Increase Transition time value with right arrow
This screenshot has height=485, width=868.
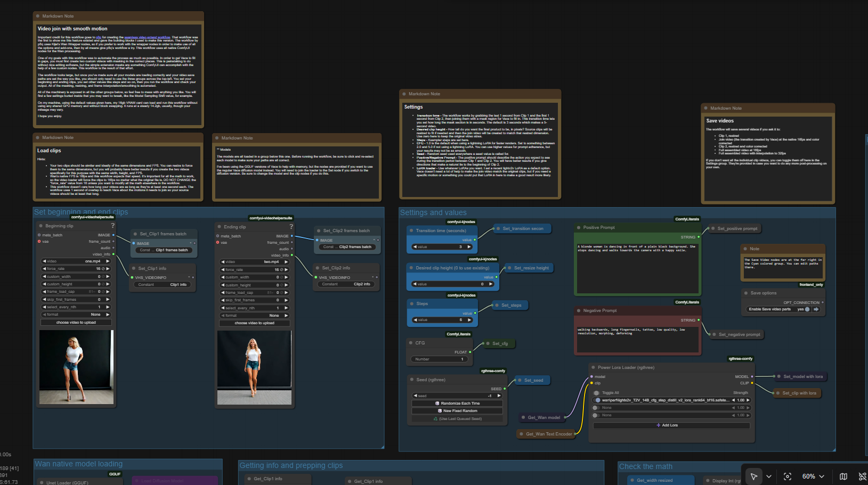(469, 247)
